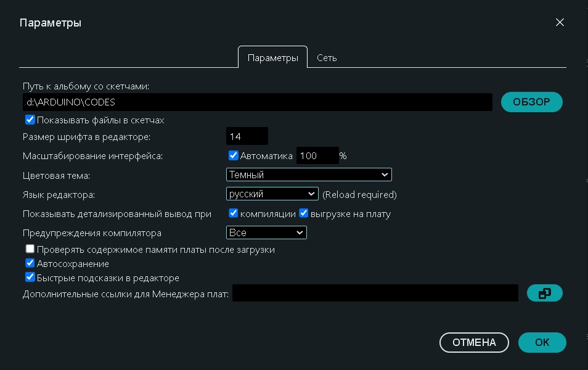Toggle verbose output for "компиляции"
This screenshot has width=588, height=370.
click(233, 212)
